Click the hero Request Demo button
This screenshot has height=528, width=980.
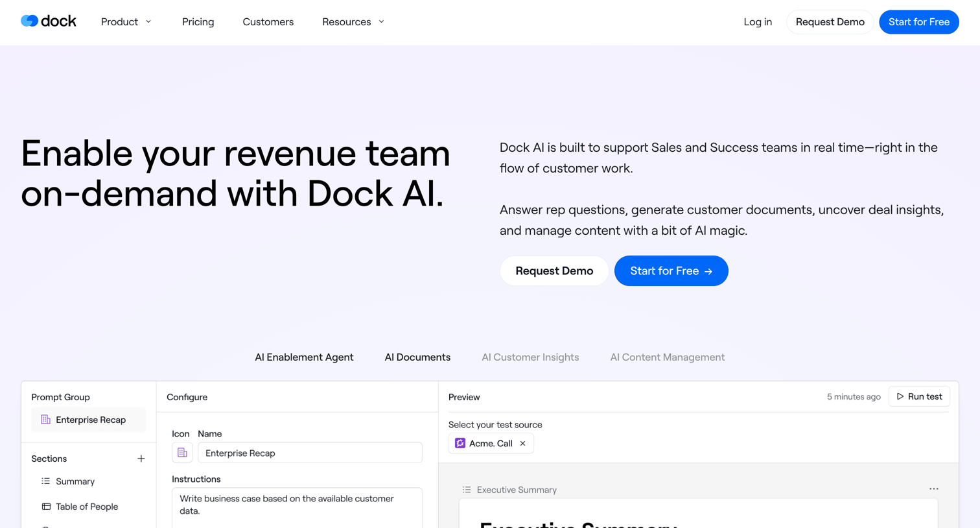(554, 270)
